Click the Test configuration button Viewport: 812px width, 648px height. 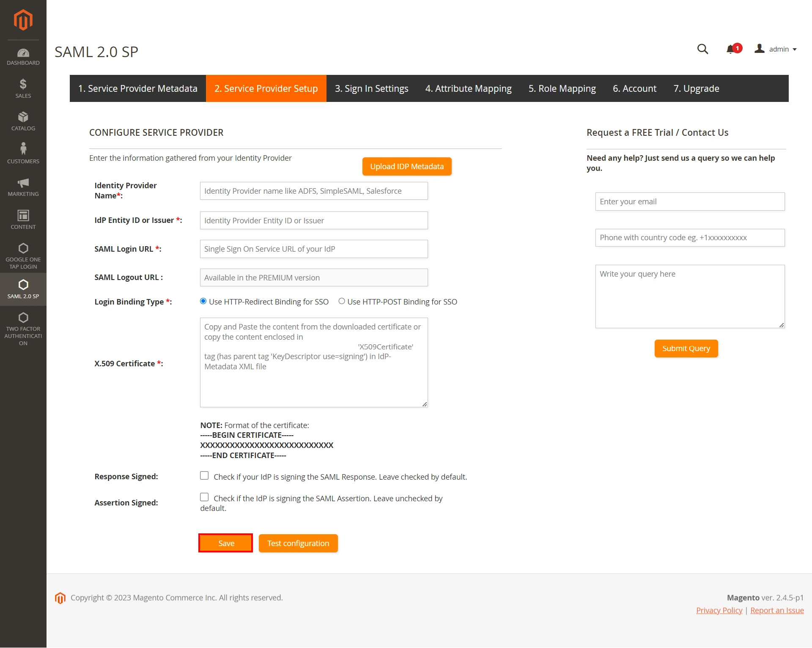point(298,543)
